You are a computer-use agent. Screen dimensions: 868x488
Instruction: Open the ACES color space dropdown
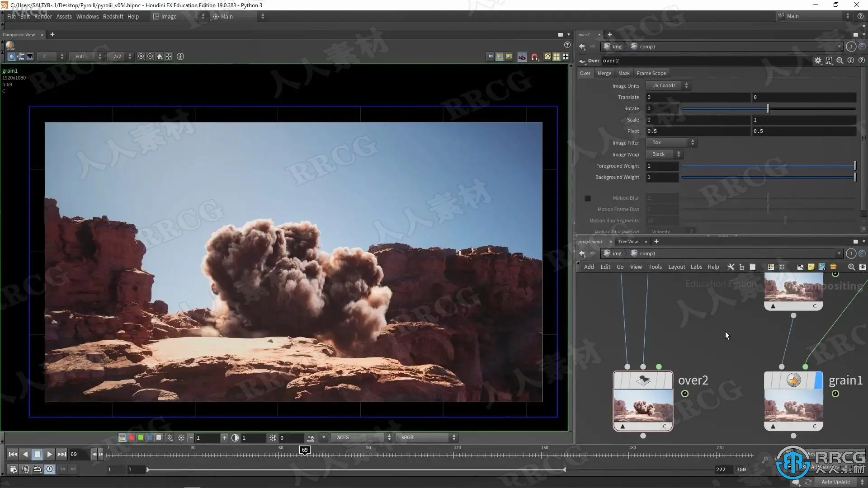362,437
